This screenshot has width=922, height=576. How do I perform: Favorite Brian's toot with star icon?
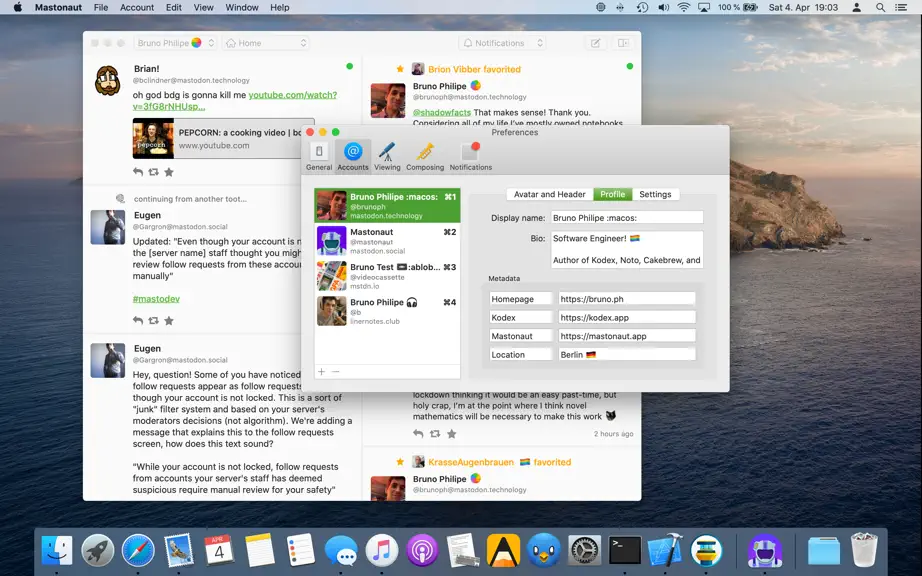coord(169,172)
